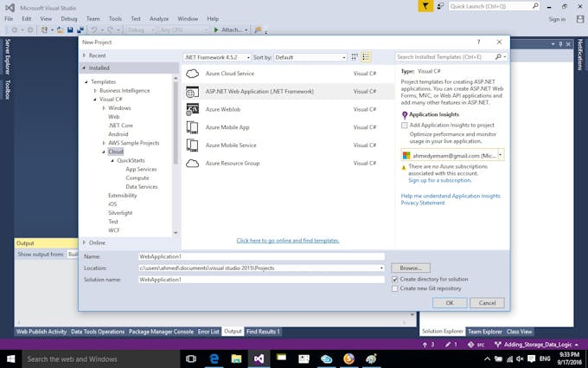Open the ahmedyemam account dropdown
Viewport: 588px width, 368px height.
pos(501,155)
